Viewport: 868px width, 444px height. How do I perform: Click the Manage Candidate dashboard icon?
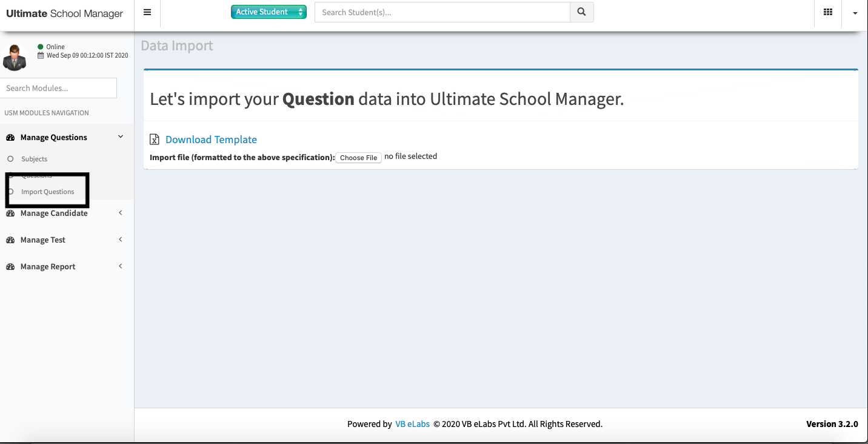click(x=10, y=214)
